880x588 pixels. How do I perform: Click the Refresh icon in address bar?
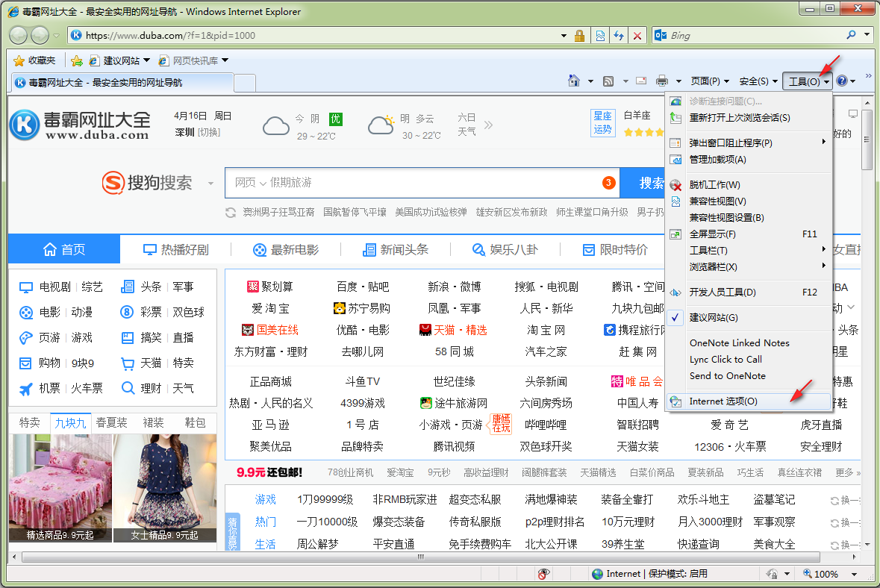point(619,36)
